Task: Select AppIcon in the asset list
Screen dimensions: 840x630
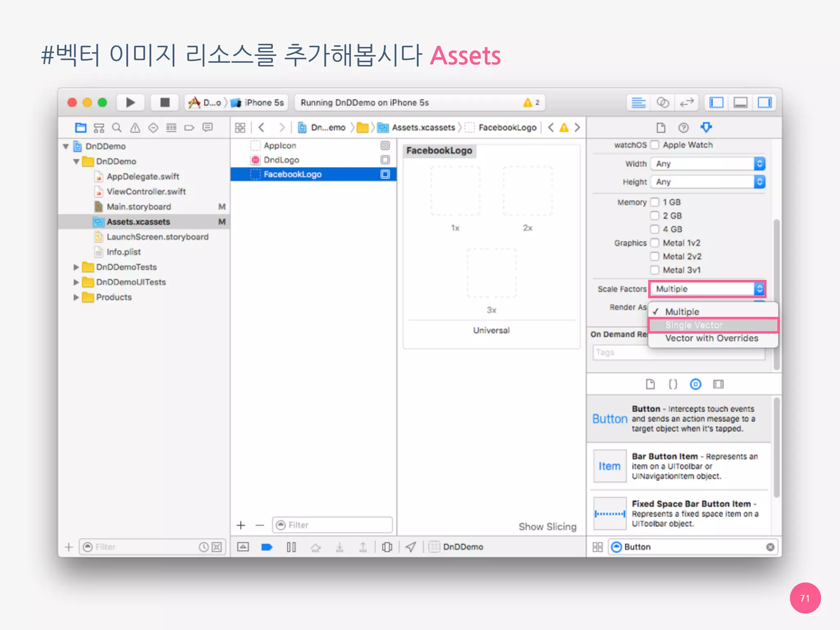Action: pyautogui.click(x=313, y=146)
